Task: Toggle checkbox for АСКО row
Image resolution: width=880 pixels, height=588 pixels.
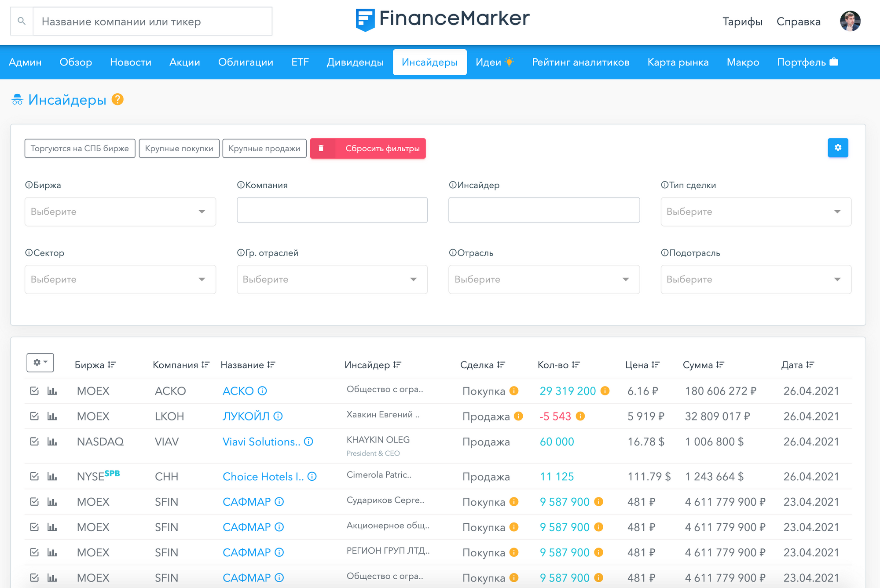Action: pos(34,391)
